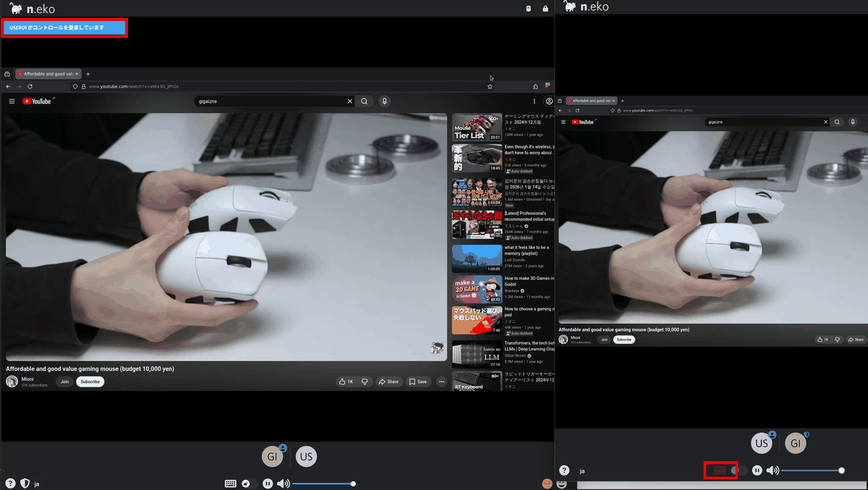Open the ja language selector in right panel

[x=582, y=470]
